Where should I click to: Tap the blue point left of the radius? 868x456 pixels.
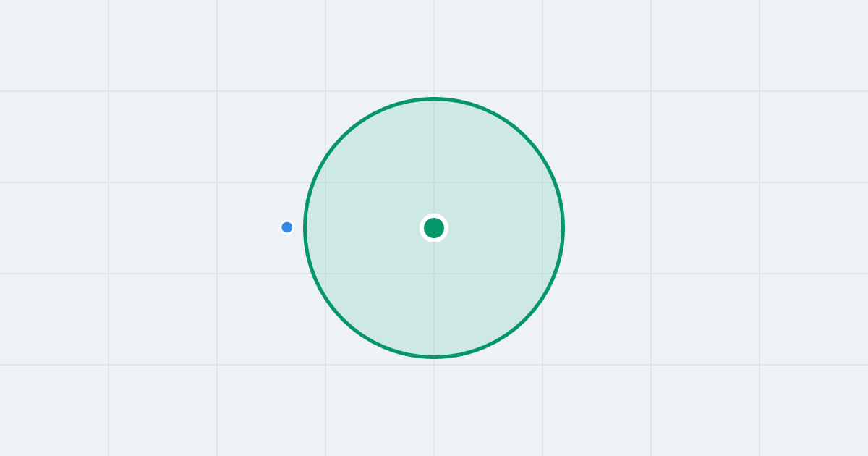tap(287, 227)
